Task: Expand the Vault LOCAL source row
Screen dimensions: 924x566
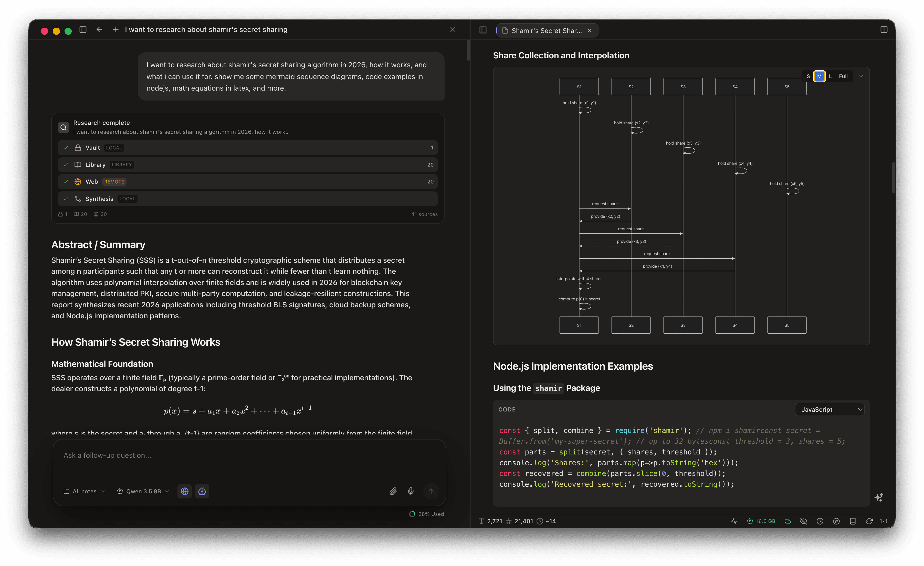Action: [247, 148]
